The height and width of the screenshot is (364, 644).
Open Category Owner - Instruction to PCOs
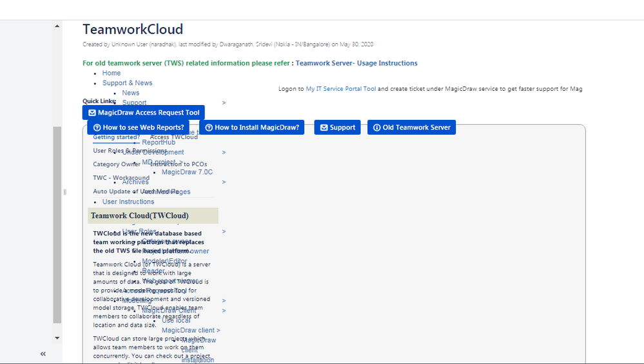[150, 164]
